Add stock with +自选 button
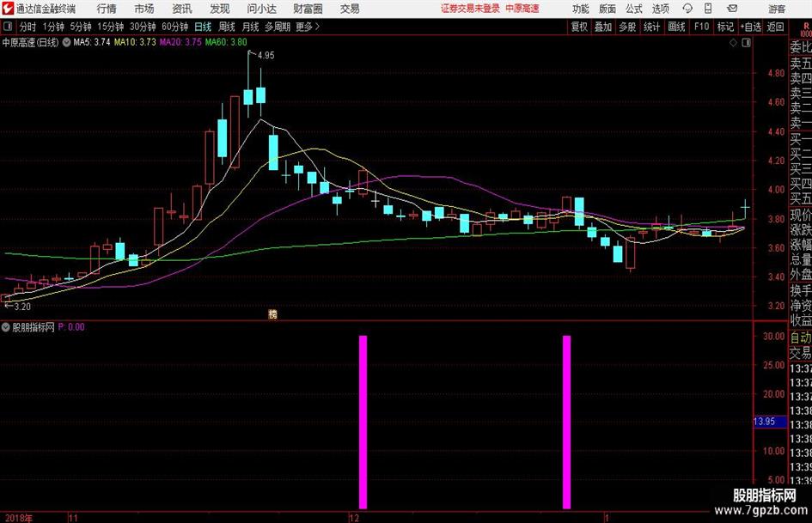The width and height of the screenshot is (812, 523). click(x=750, y=27)
